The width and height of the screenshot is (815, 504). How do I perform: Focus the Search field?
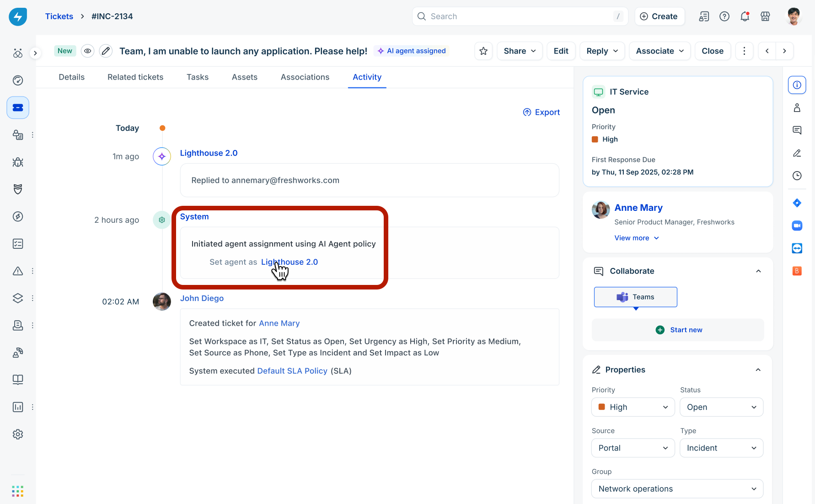520,16
